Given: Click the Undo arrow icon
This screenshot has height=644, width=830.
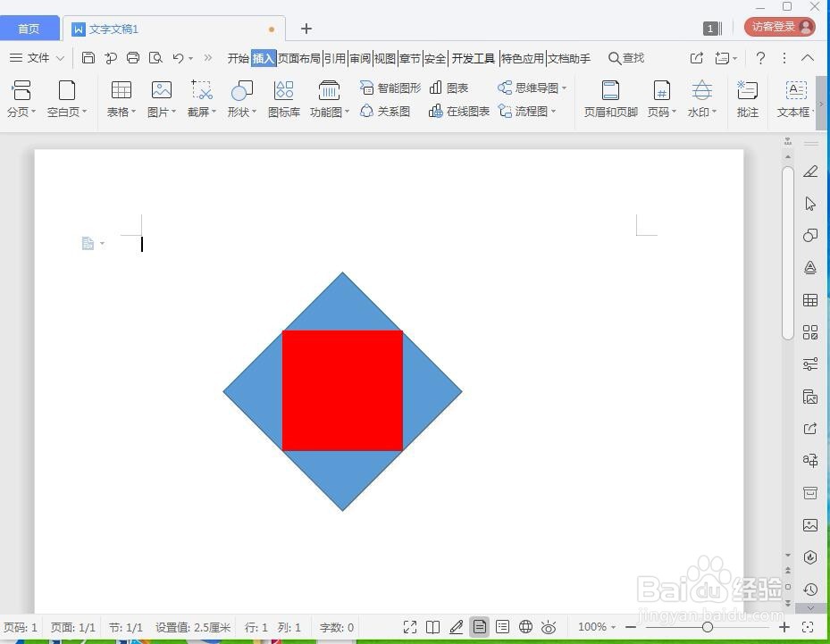Looking at the screenshot, I should coord(179,58).
